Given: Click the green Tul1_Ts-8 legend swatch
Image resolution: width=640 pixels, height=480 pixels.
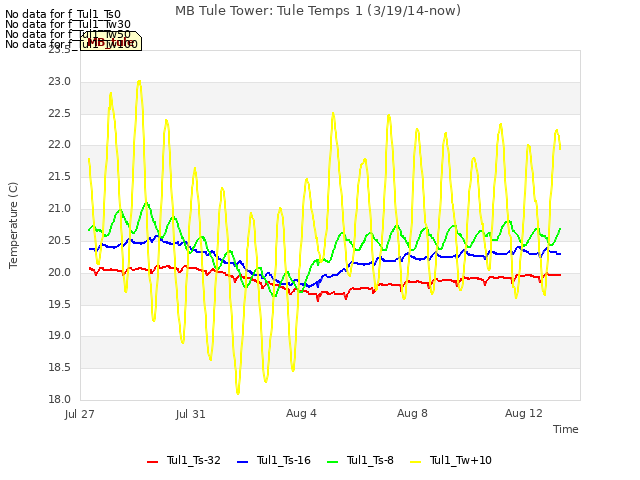Looking at the screenshot, I should 333,462.
